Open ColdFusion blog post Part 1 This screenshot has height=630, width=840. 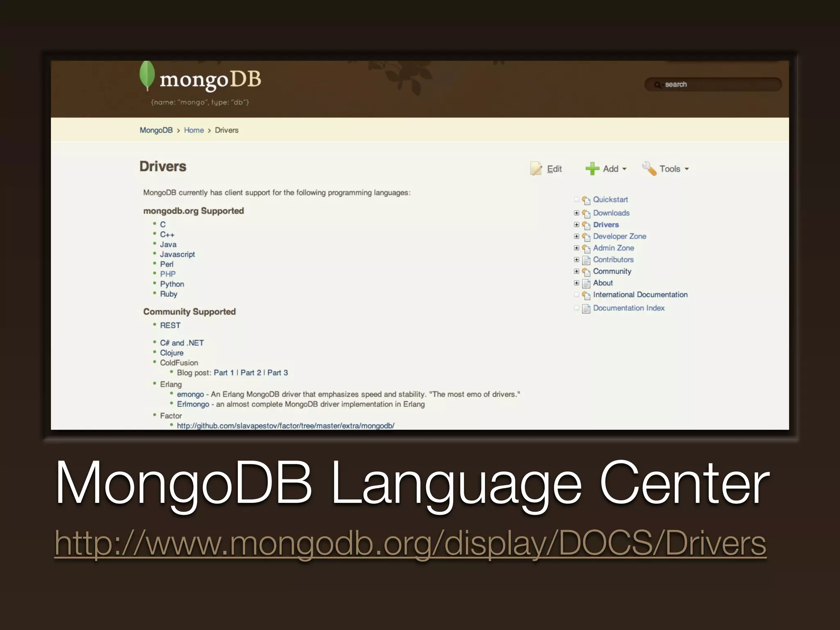224,373
